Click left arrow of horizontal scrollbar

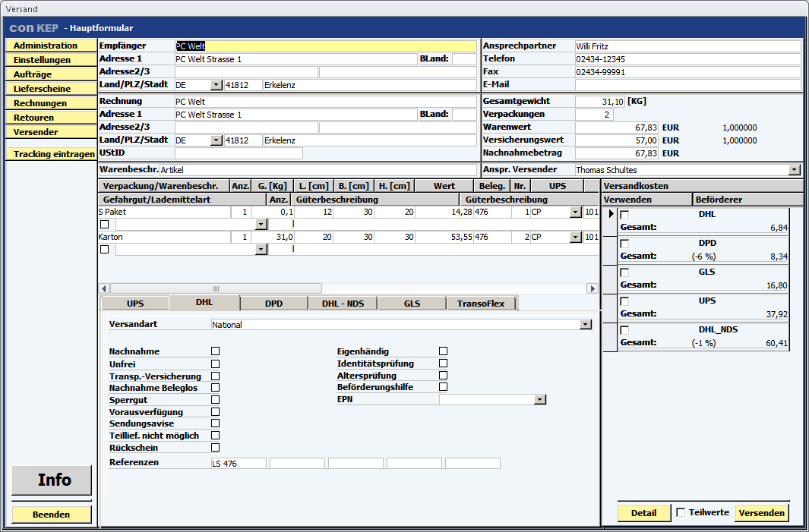(104, 288)
